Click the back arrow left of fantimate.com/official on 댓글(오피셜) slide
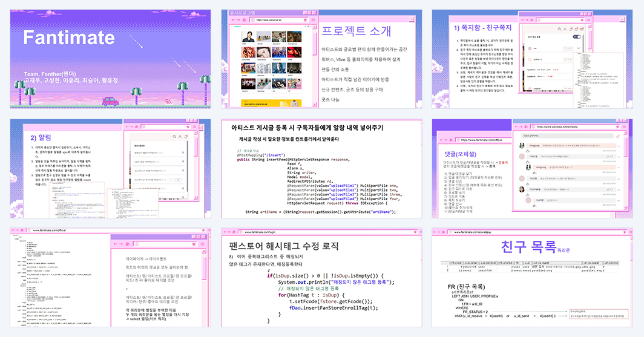 441,140
